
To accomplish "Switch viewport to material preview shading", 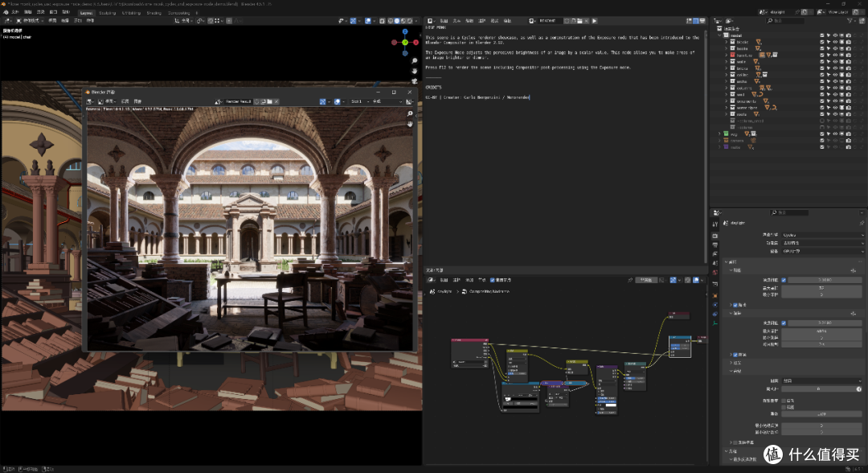I will tap(403, 20).
